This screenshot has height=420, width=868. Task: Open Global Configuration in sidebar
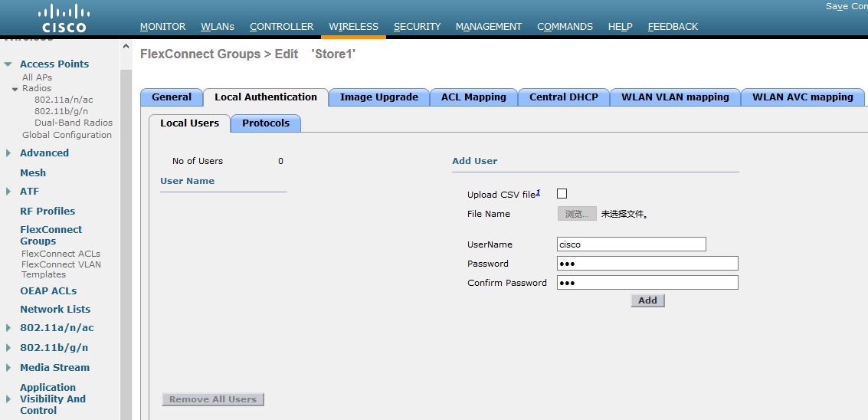pyautogui.click(x=67, y=135)
